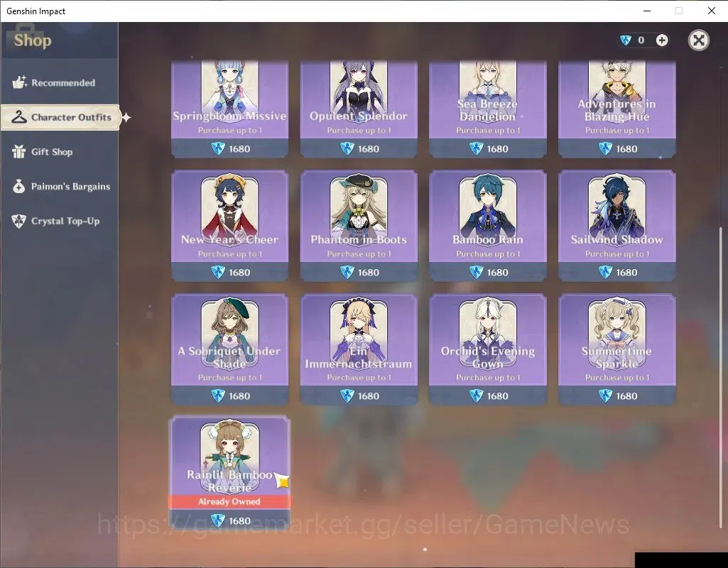This screenshot has height=568, width=728.
Task: Click 'Purchase up to 1' under New Year's Cheer
Action: point(230,254)
